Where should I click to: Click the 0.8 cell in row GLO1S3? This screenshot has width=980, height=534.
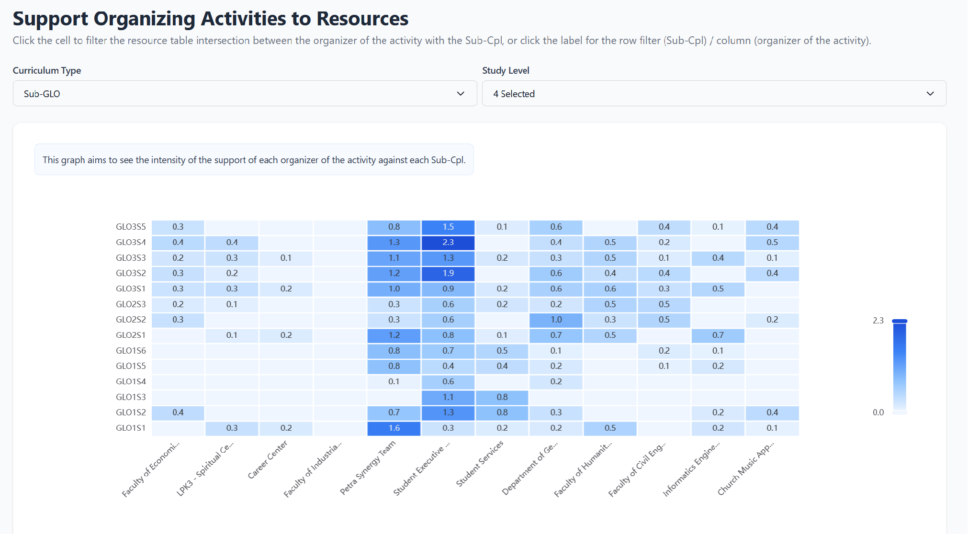pos(502,397)
